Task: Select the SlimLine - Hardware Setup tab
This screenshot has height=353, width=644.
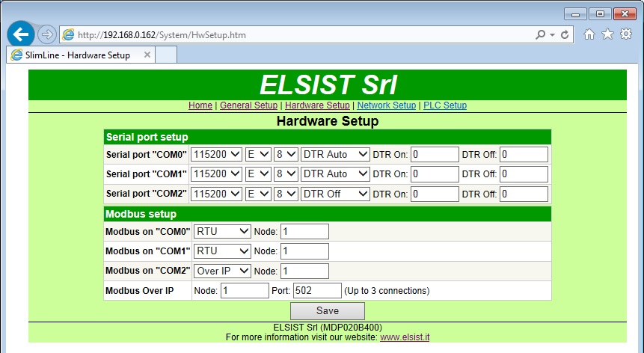Action: 81,55
